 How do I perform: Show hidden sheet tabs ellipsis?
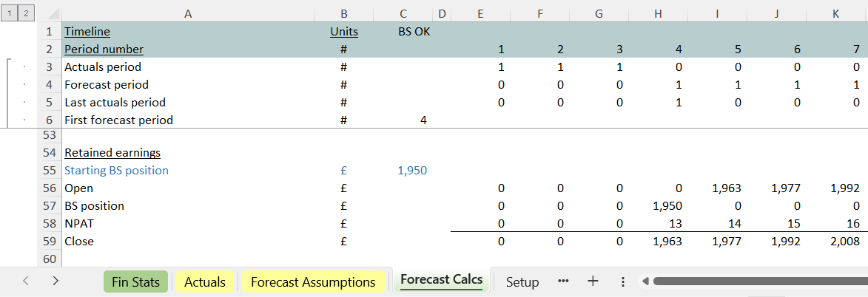click(x=563, y=281)
